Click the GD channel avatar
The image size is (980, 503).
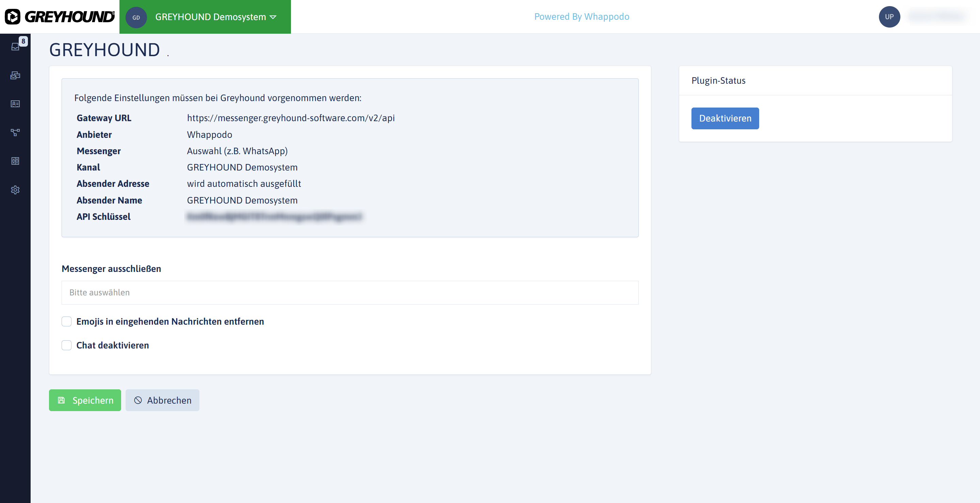[136, 17]
